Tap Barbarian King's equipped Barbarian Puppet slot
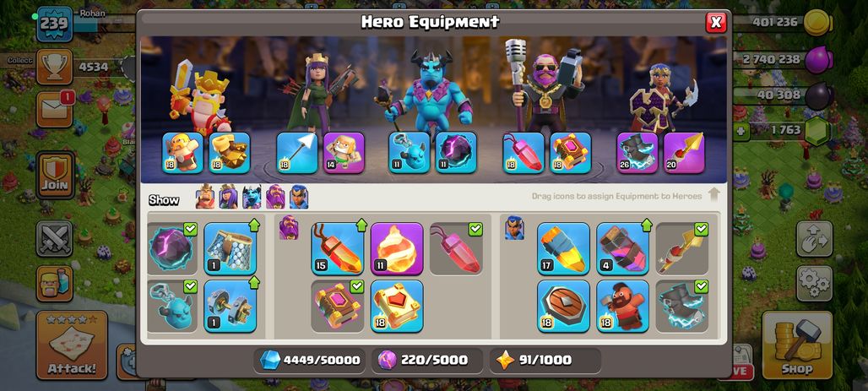The height and width of the screenshot is (391, 868). (182, 152)
